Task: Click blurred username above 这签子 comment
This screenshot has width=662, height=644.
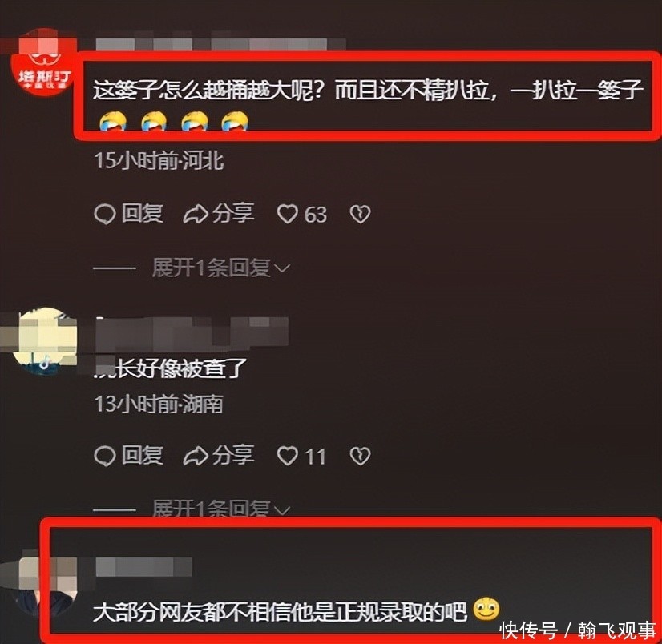Action: pyautogui.click(x=221, y=44)
